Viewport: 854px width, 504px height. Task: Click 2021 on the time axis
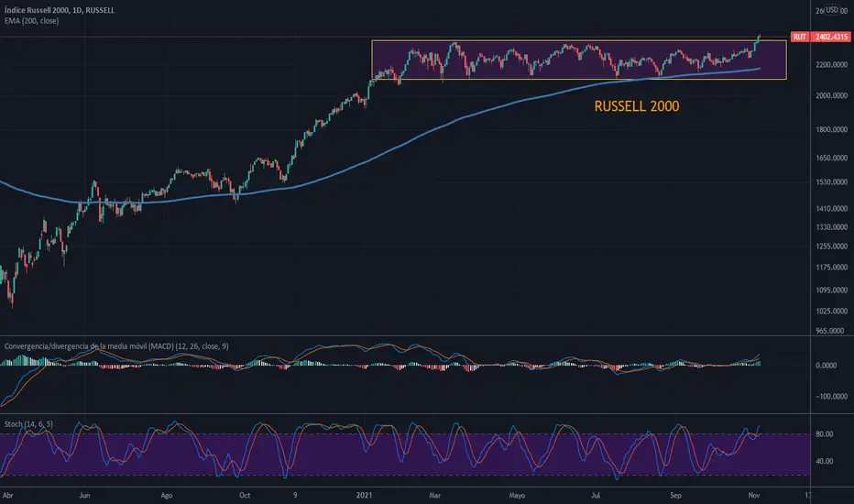[x=364, y=495]
